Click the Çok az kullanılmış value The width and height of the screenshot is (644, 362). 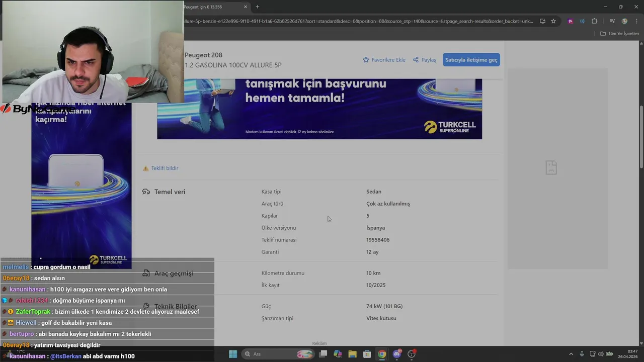click(x=388, y=204)
